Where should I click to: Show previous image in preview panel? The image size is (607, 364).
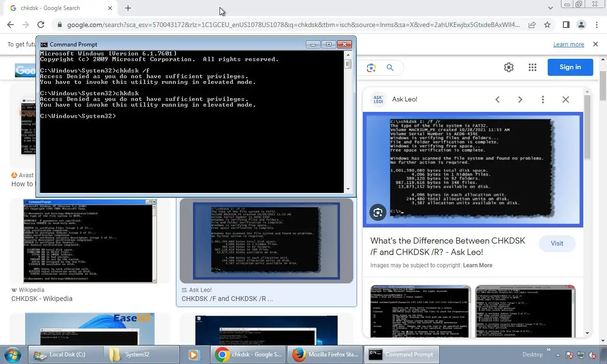497,100
